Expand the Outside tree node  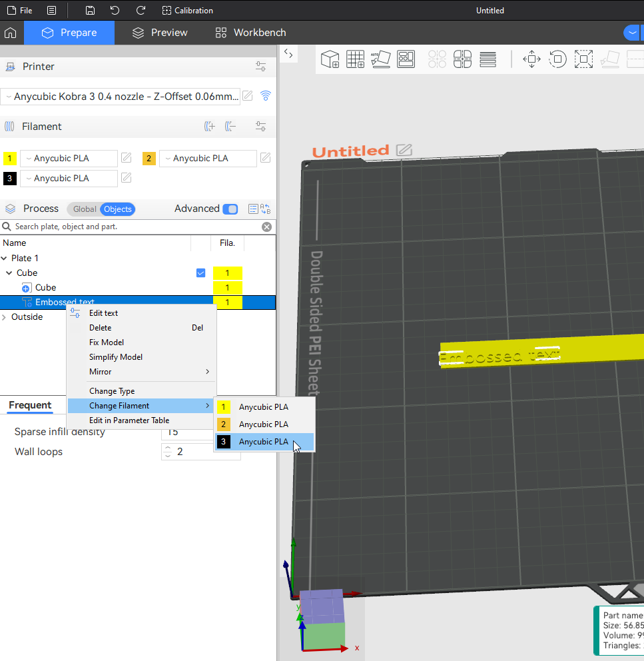pos(5,317)
